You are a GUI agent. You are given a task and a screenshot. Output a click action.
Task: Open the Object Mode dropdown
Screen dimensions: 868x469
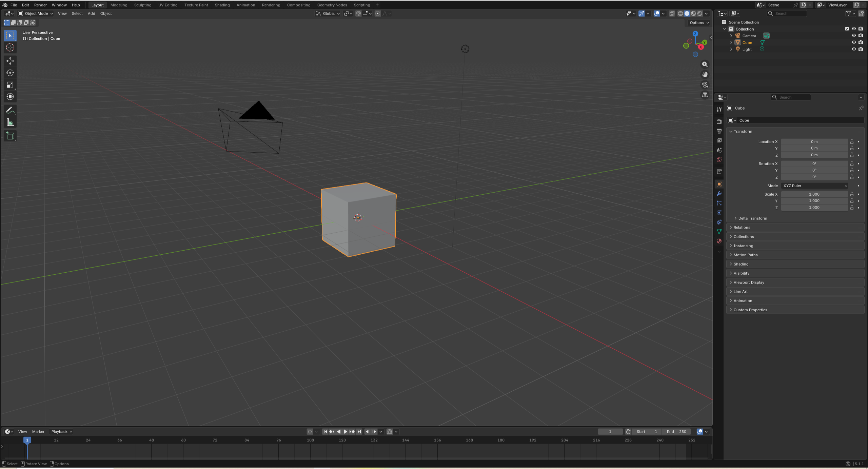[x=36, y=14]
